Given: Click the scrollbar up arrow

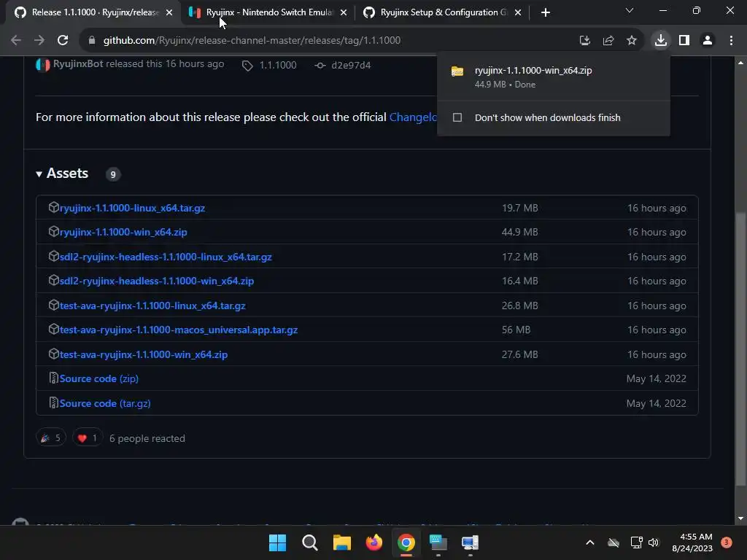Looking at the screenshot, I should tap(740, 63).
